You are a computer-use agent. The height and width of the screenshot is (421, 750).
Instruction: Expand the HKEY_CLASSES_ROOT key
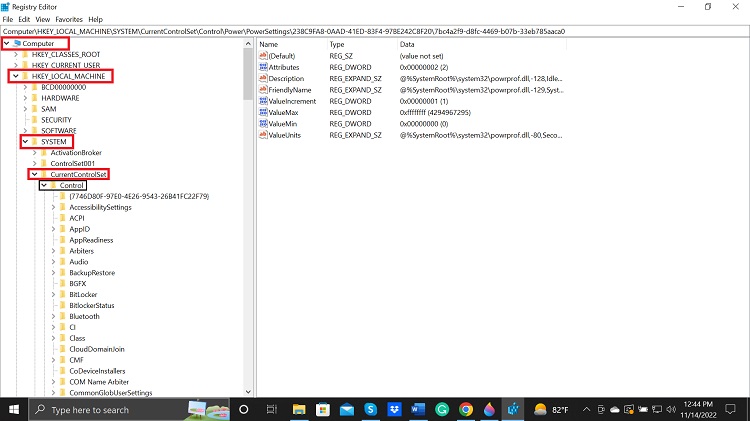(15, 54)
